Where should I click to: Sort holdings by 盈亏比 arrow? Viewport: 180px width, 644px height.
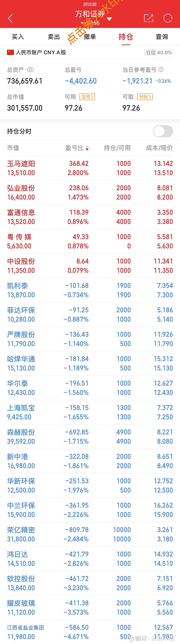87,148
